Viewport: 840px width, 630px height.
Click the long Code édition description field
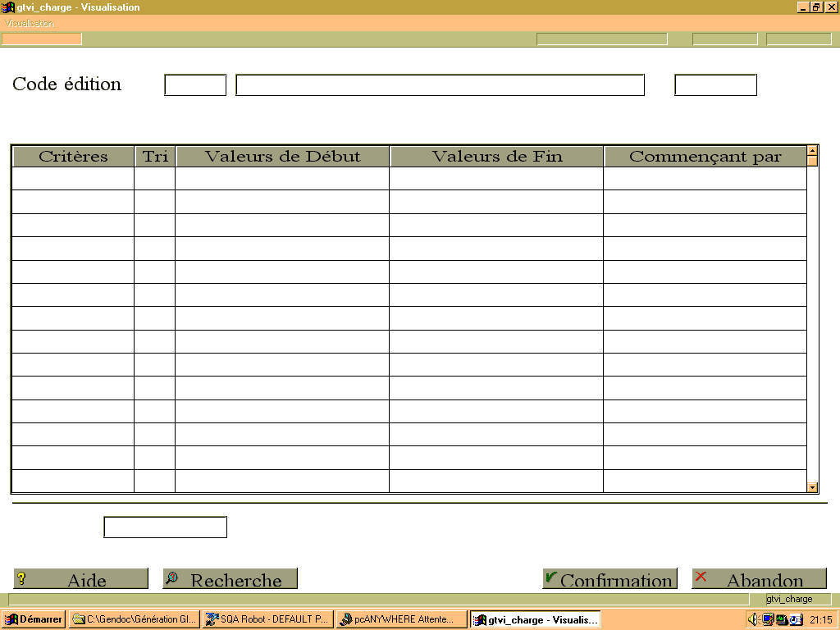coord(440,85)
